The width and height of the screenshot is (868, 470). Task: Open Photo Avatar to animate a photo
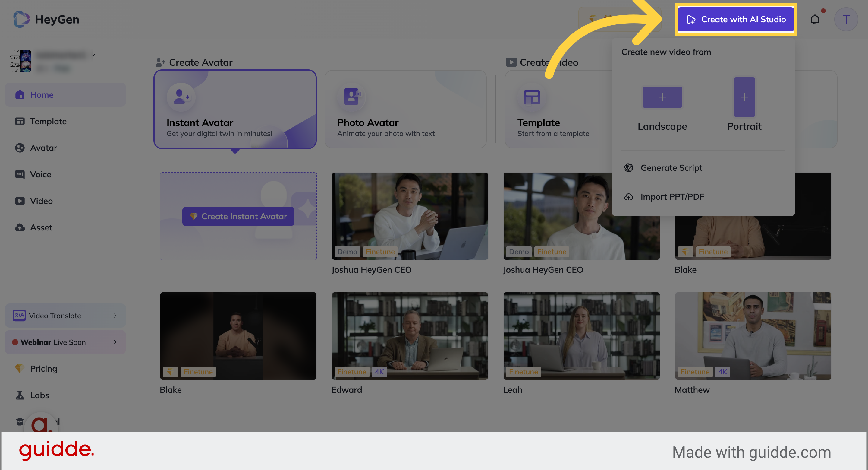405,109
